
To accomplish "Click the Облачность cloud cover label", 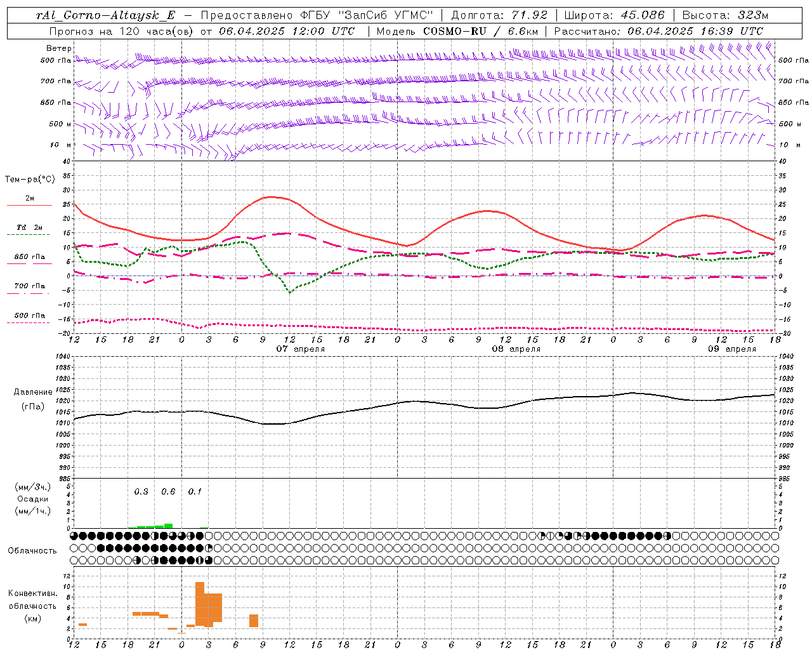I will coord(32,551).
